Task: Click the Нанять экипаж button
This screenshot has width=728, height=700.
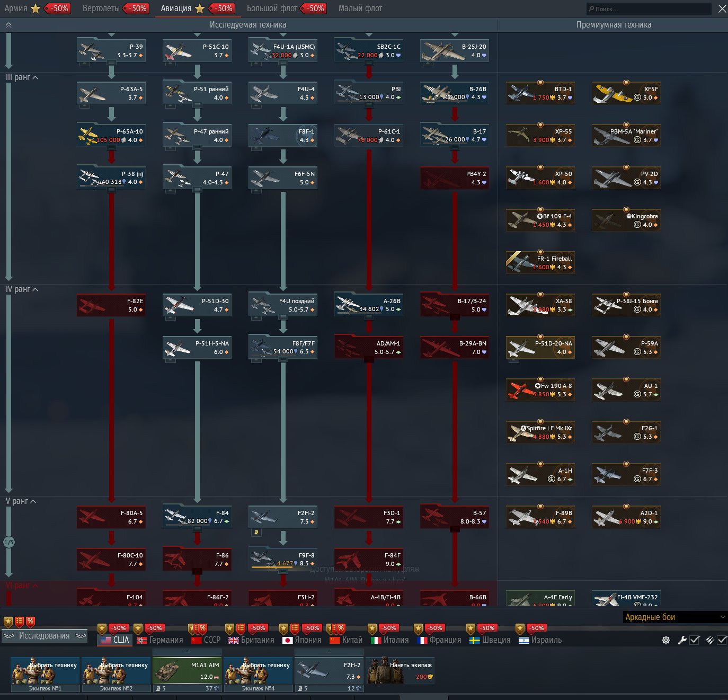Action: 401,670
